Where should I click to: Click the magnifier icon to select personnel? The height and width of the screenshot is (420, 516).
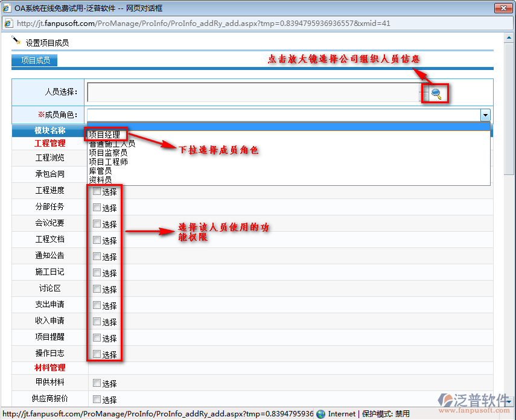point(436,93)
